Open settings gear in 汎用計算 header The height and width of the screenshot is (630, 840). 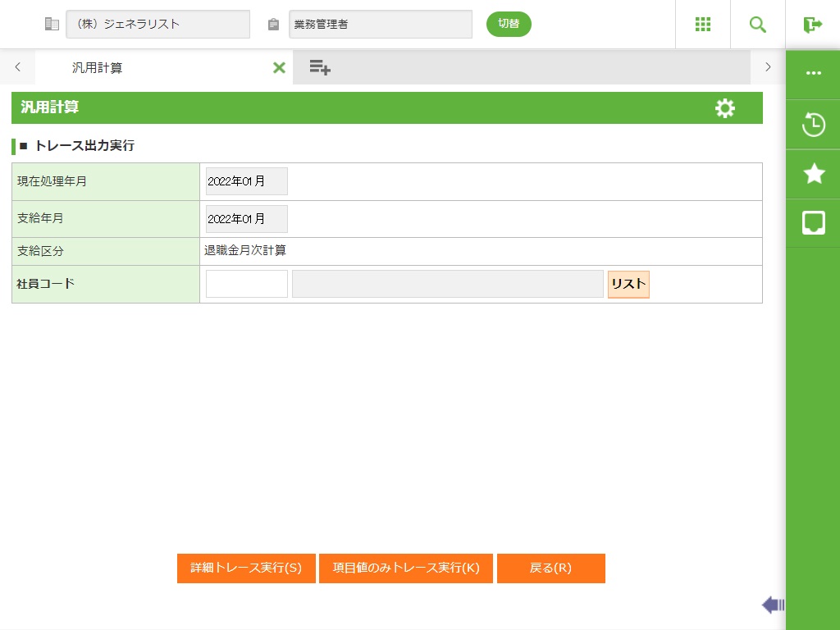click(725, 108)
